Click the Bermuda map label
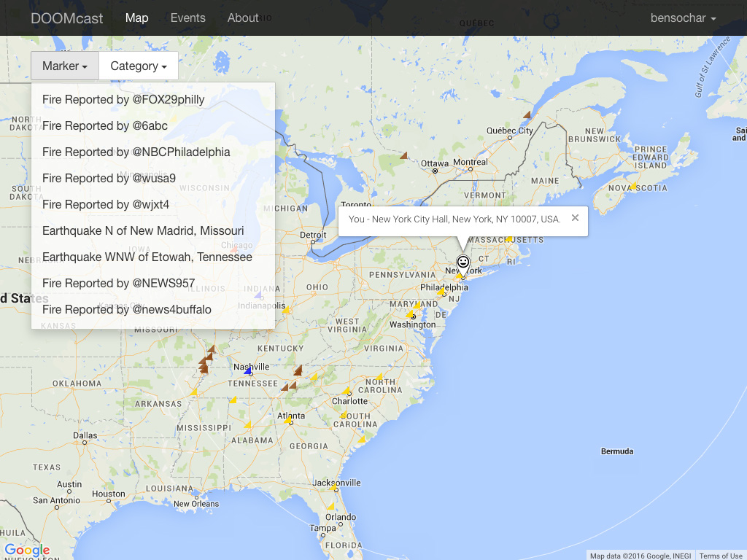The width and height of the screenshot is (747, 560). (617, 451)
